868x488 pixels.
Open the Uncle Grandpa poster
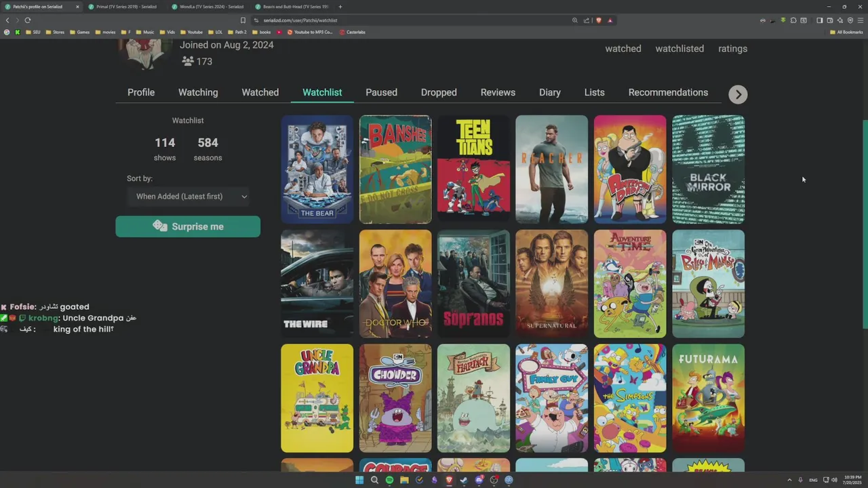click(x=317, y=398)
